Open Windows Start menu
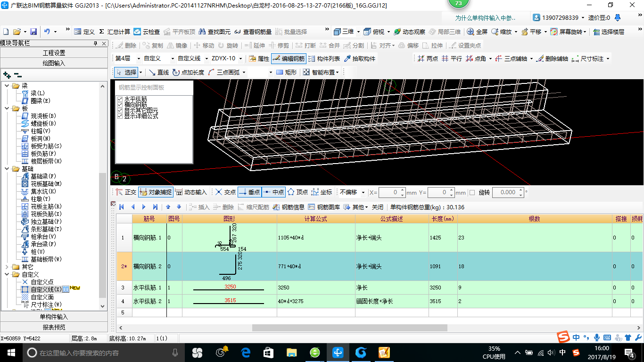 [x=10, y=352]
